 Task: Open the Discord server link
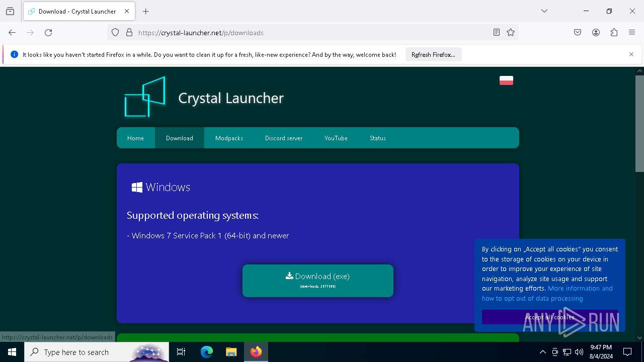pyautogui.click(x=284, y=138)
